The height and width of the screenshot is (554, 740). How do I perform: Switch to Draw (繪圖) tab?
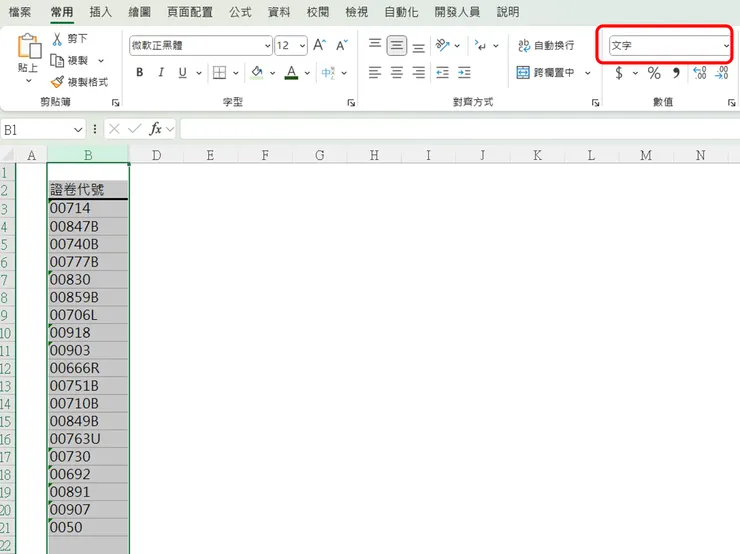pyautogui.click(x=139, y=12)
